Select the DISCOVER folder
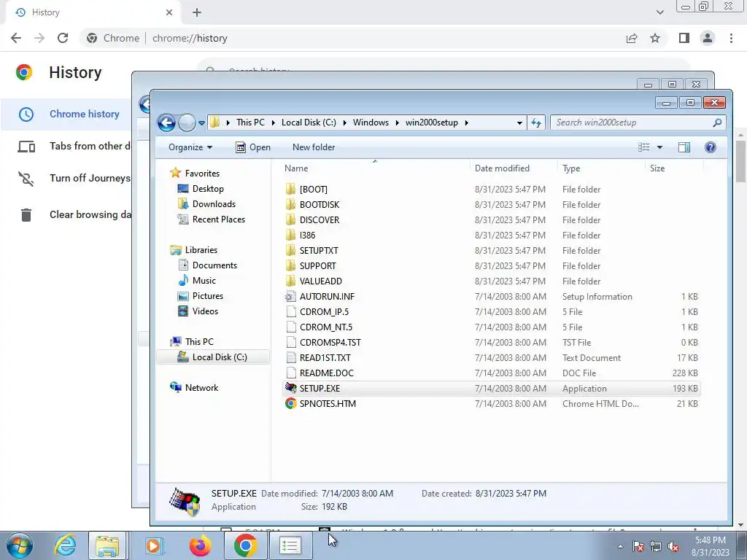Image resolution: width=747 pixels, height=560 pixels. tap(320, 219)
